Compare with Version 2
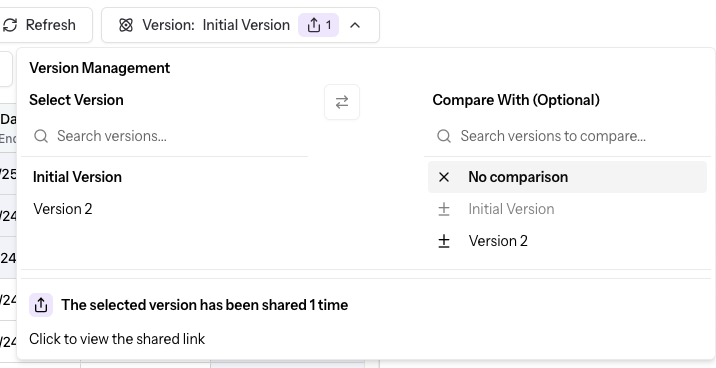Viewport: 716px width, 368px height. (x=567, y=241)
